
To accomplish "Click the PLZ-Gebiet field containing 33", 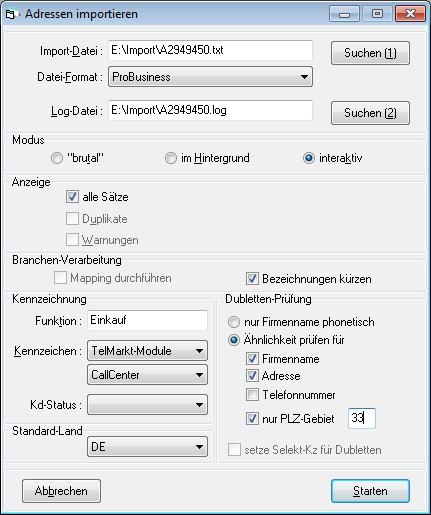I will coord(362,418).
